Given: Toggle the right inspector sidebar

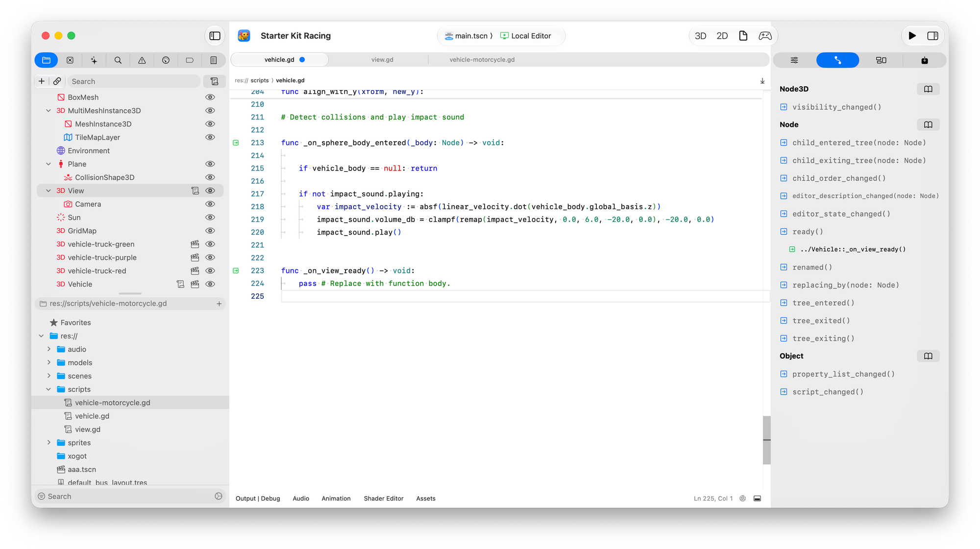Looking at the screenshot, I should click(933, 36).
